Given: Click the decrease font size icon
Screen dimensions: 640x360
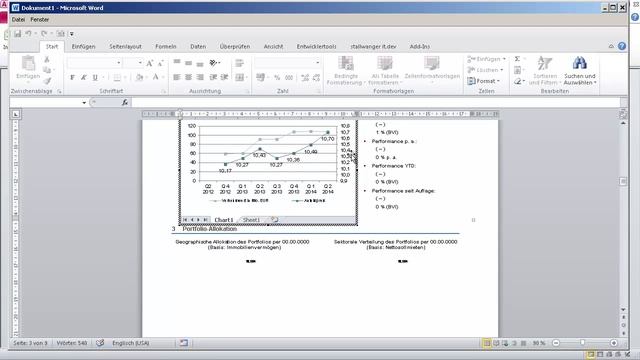Looking at the screenshot, I should click(160, 63).
